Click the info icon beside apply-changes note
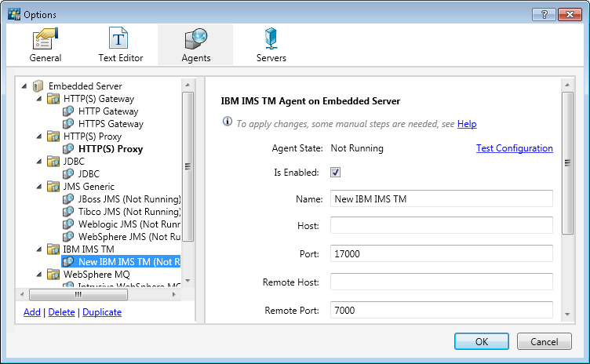The height and width of the screenshot is (364, 590). click(228, 122)
